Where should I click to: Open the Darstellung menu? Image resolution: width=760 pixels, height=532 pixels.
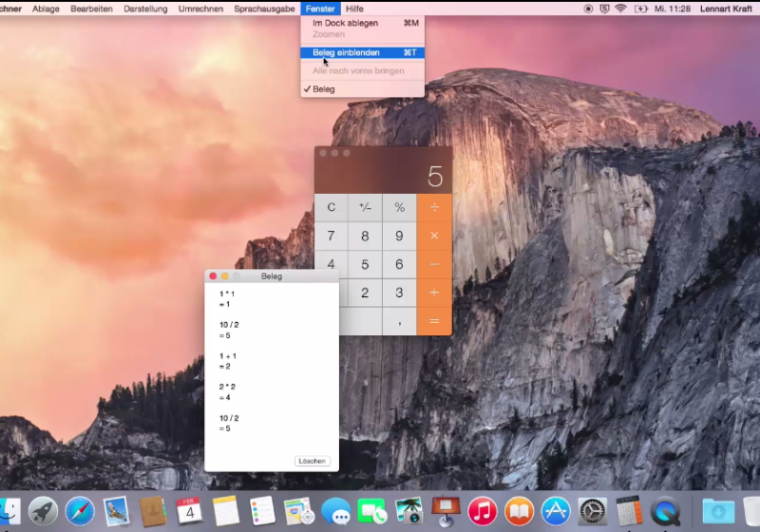point(145,9)
